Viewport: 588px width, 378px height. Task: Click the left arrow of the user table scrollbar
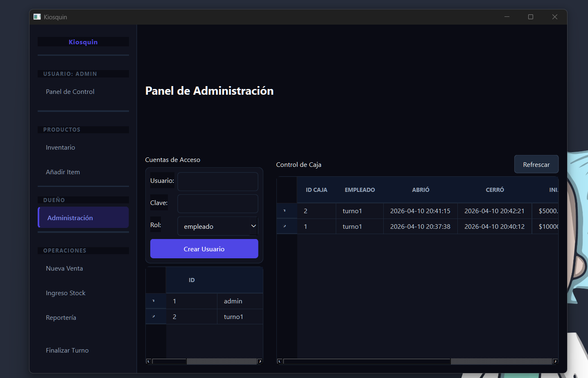(148, 361)
